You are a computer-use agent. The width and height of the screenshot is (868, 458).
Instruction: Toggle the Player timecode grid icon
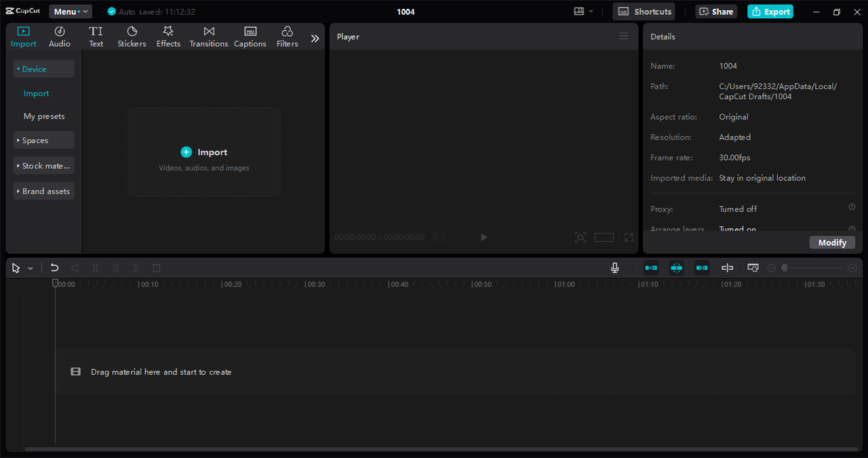click(439, 237)
